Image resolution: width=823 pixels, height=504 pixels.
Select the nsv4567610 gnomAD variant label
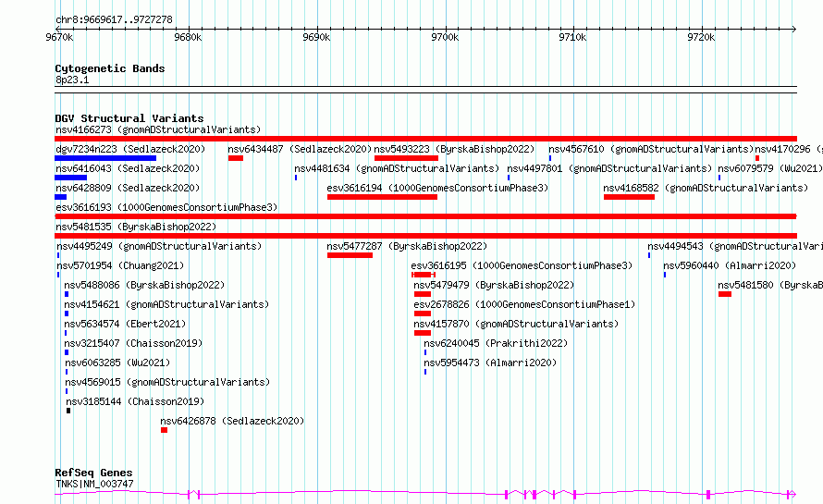point(651,149)
